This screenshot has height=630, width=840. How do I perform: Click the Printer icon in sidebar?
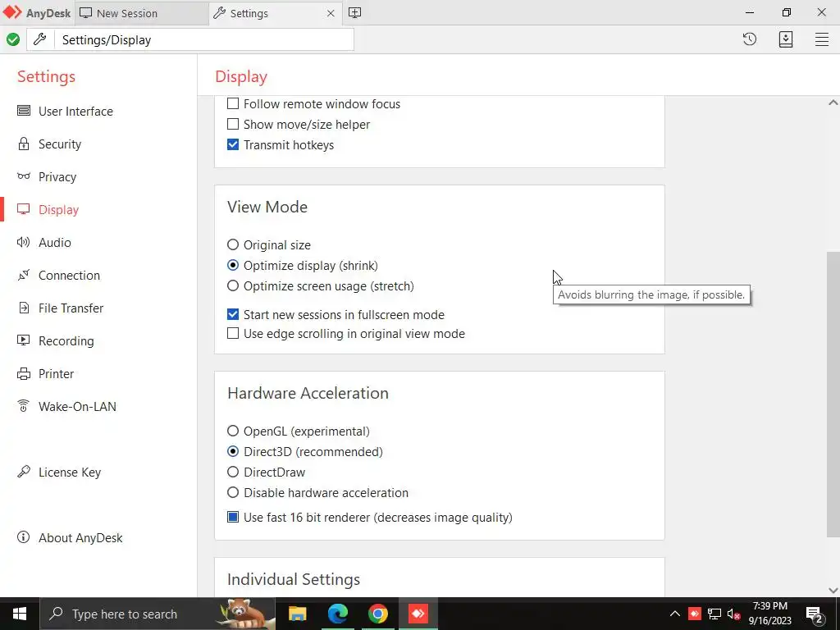(x=24, y=373)
